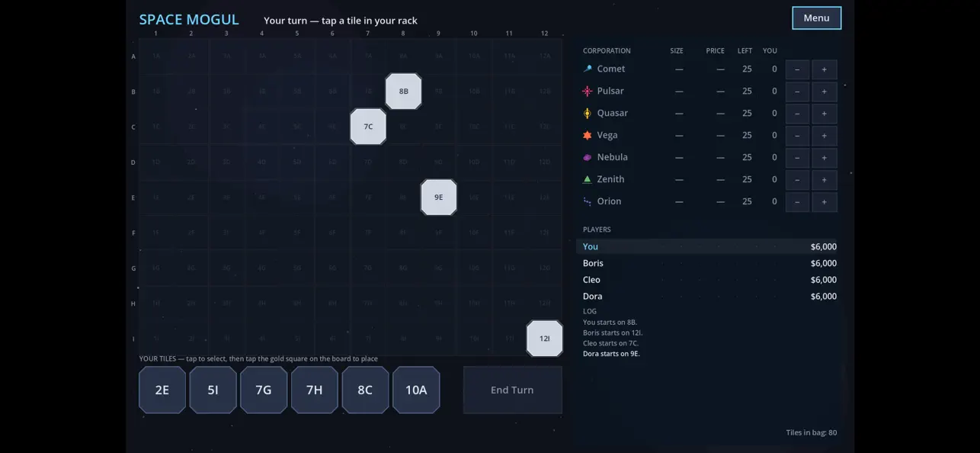The width and height of the screenshot is (980, 453).
Task: Increase Comet shares with plus
Action: point(824,69)
